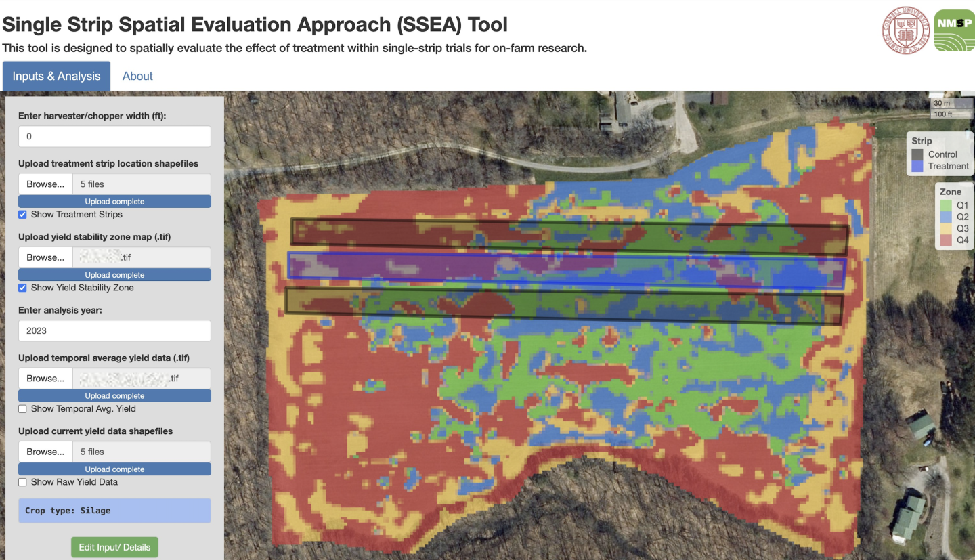Click the Q1 green zone legend swatch
The width and height of the screenshot is (975, 560).
tap(946, 204)
